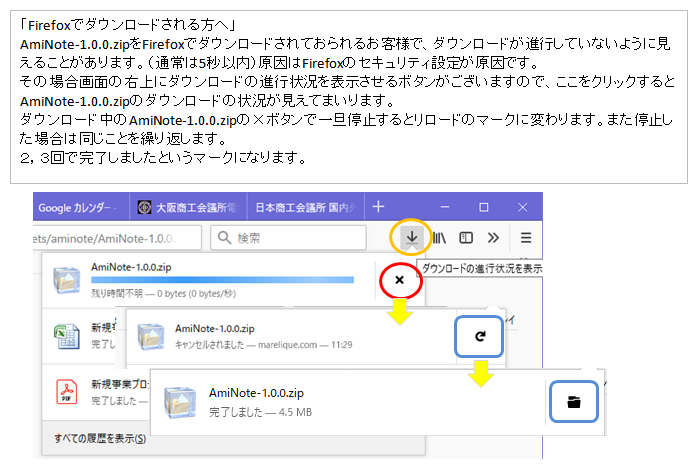Click the blue download progress bar

(222, 280)
